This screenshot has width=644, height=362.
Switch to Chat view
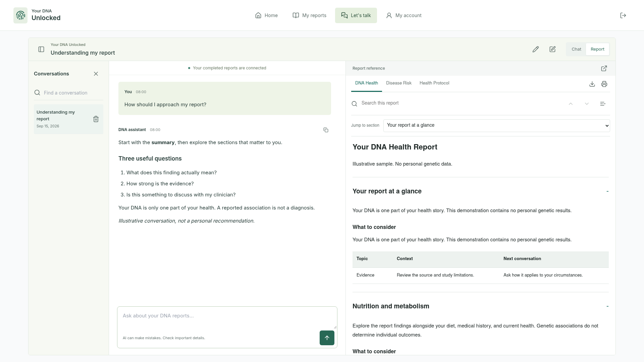[x=576, y=49]
